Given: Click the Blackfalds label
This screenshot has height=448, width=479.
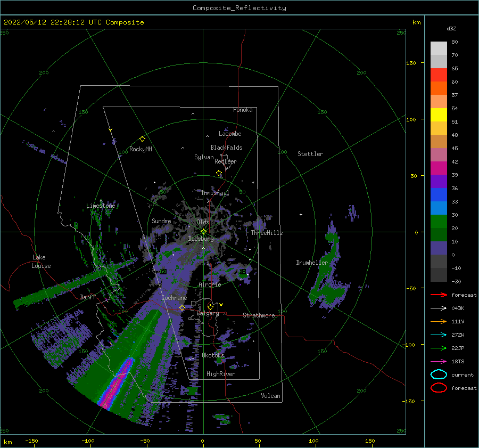Looking at the screenshot, I should pyautogui.click(x=226, y=148).
